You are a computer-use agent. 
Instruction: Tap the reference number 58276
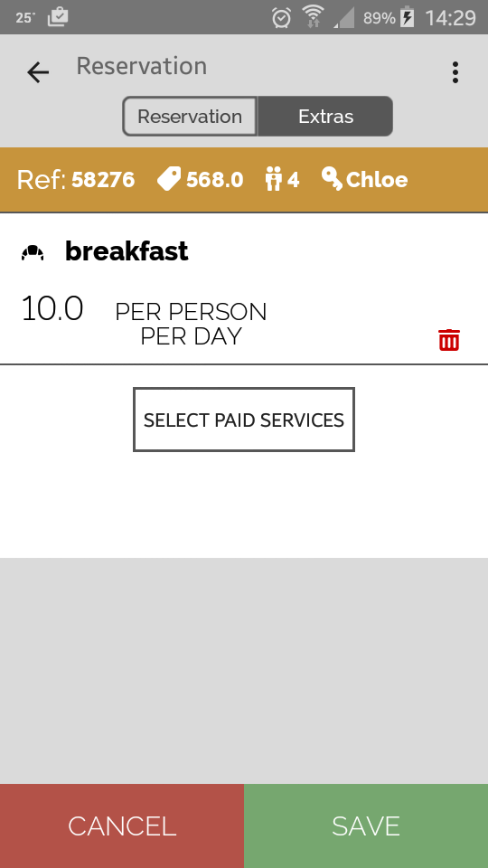pos(103,180)
